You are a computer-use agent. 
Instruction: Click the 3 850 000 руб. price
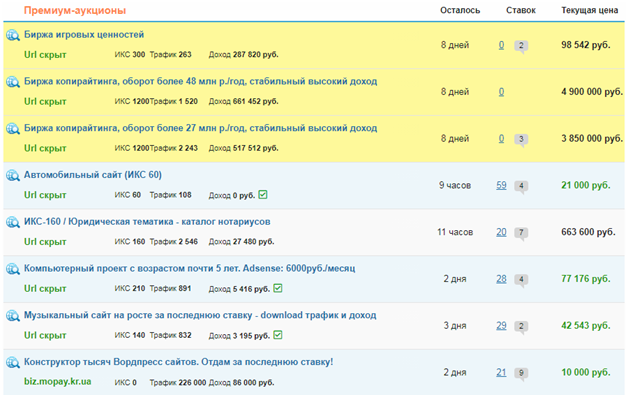(x=592, y=139)
